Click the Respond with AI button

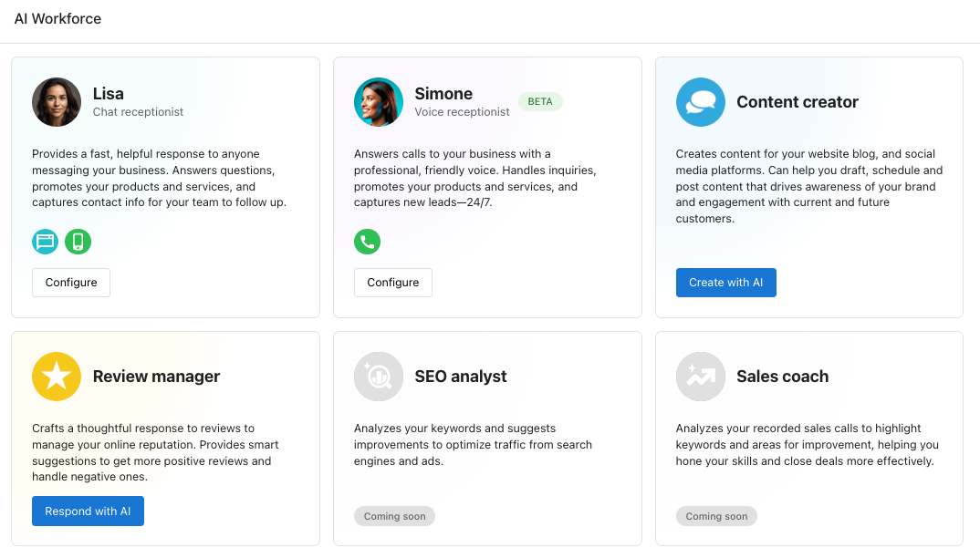(89, 511)
